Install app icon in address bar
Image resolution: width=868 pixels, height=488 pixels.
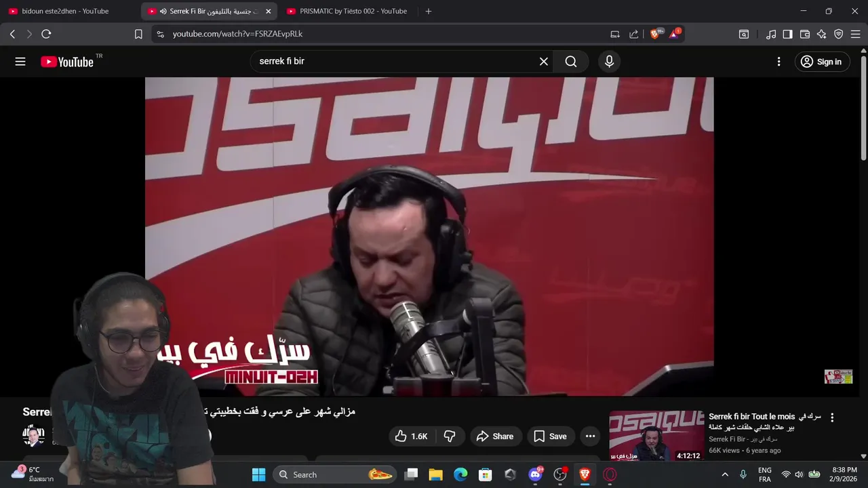[x=615, y=34]
